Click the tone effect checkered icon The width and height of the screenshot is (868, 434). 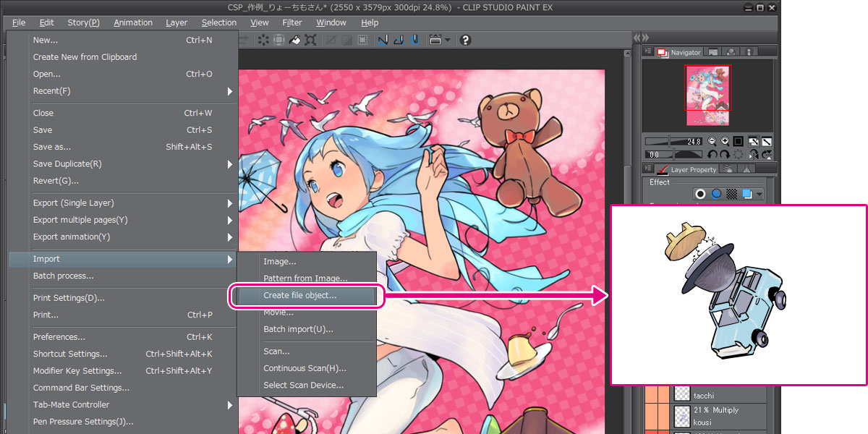tap(731, 194)
